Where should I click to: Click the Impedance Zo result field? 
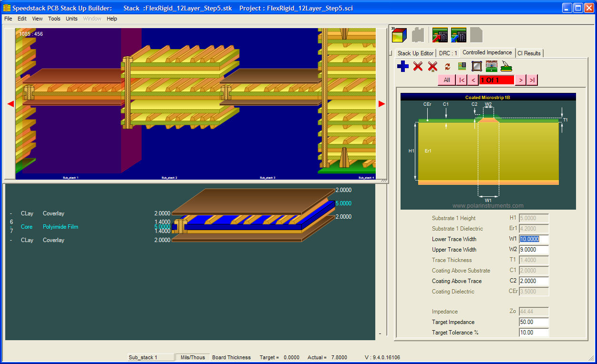(x=534, y=312)
